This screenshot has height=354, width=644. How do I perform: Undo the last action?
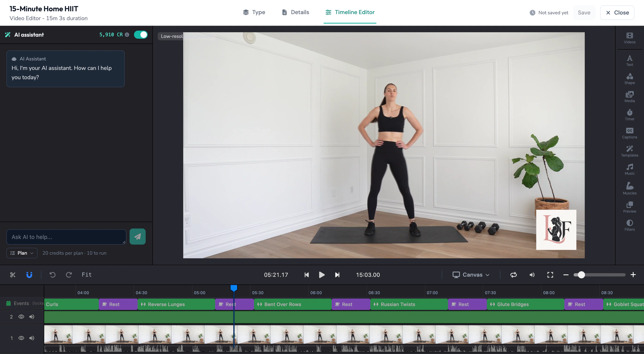53,275
